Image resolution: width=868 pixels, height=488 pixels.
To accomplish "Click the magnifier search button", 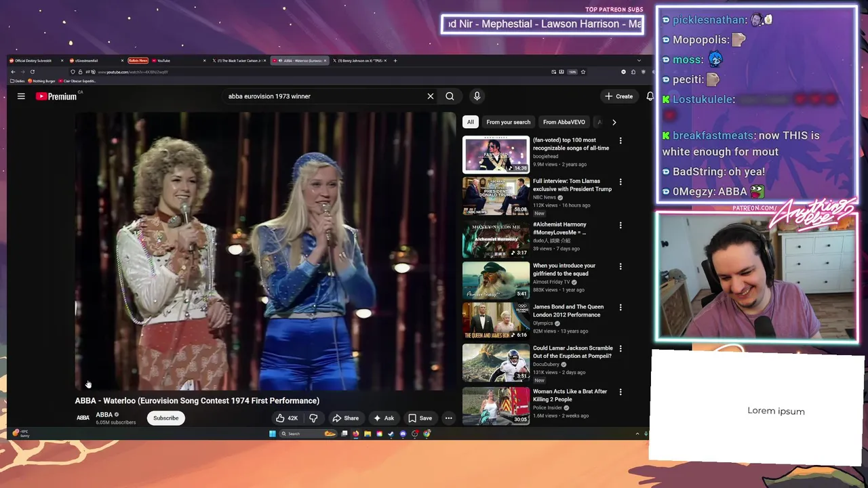I will [x=450, y=96].
